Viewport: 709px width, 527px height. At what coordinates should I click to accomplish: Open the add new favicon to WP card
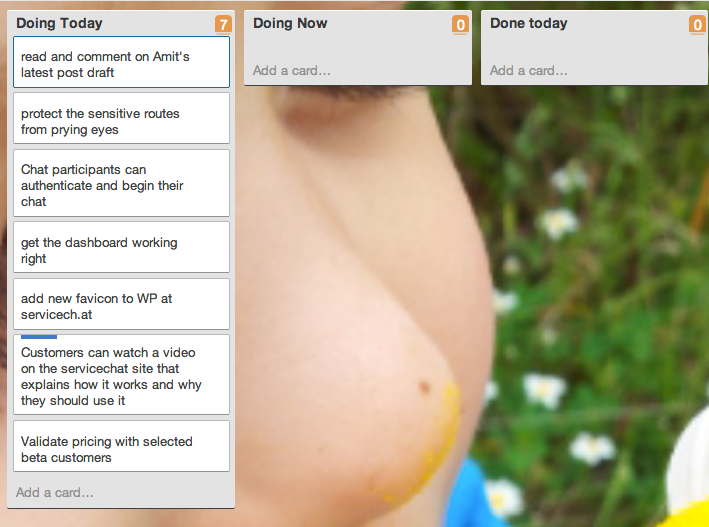tap(122, 304)
